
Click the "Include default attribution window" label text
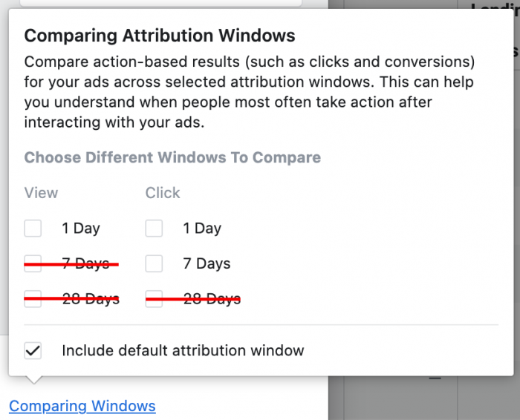(183, 350)
